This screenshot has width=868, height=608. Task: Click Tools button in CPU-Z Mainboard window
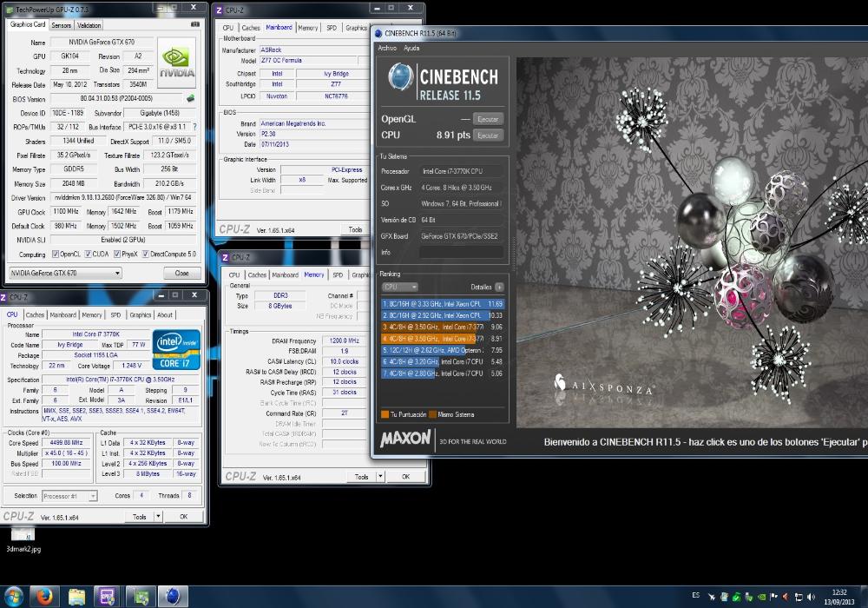point(355,229)
